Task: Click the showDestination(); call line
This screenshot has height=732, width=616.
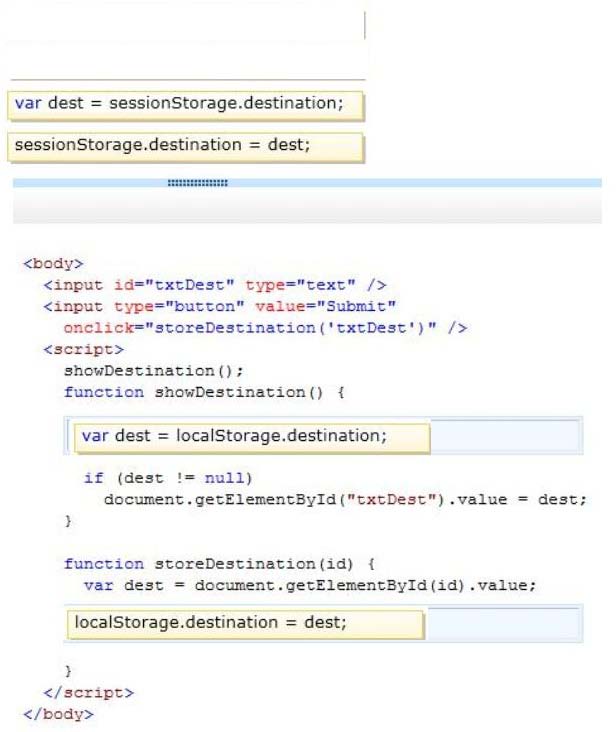Action: click(x=154, y=371)
